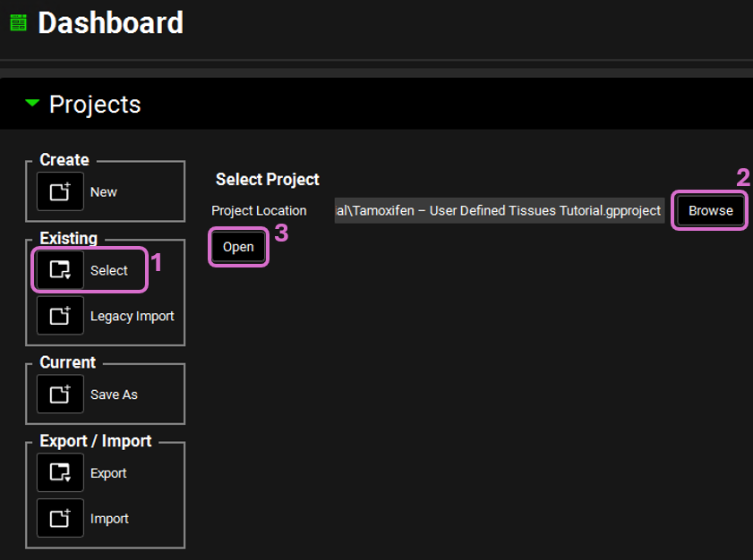Choose the "Select" text label under Existing
The height and width of the screenshot is (560, 753).
tap(109, 271)
